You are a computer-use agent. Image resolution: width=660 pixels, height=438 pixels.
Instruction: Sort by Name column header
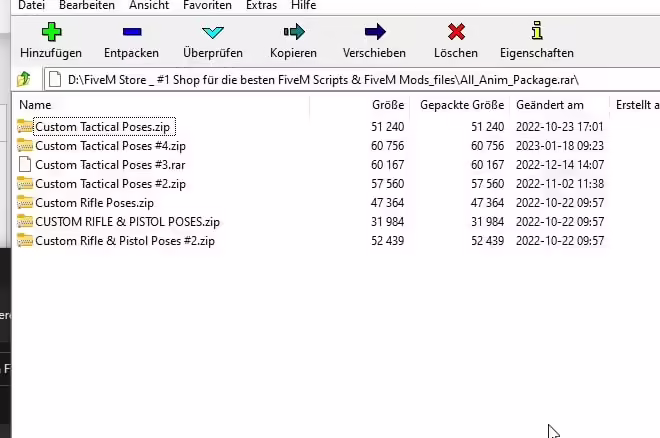35,105
